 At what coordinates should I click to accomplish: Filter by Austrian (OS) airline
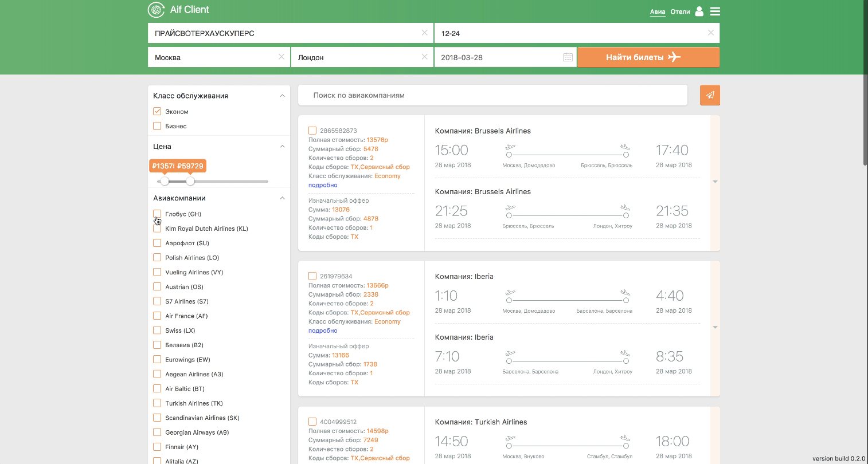[x=157, y=286]
